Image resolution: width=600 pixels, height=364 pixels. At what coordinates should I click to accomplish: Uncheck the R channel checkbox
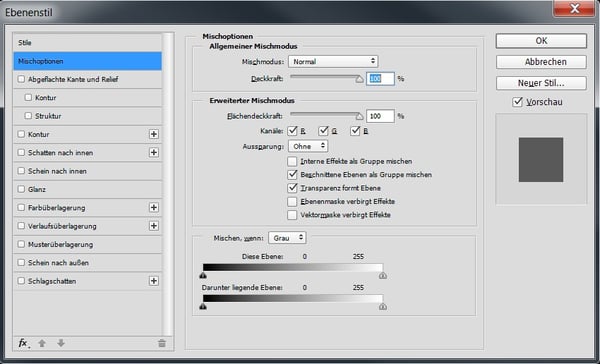click(292, 131)
